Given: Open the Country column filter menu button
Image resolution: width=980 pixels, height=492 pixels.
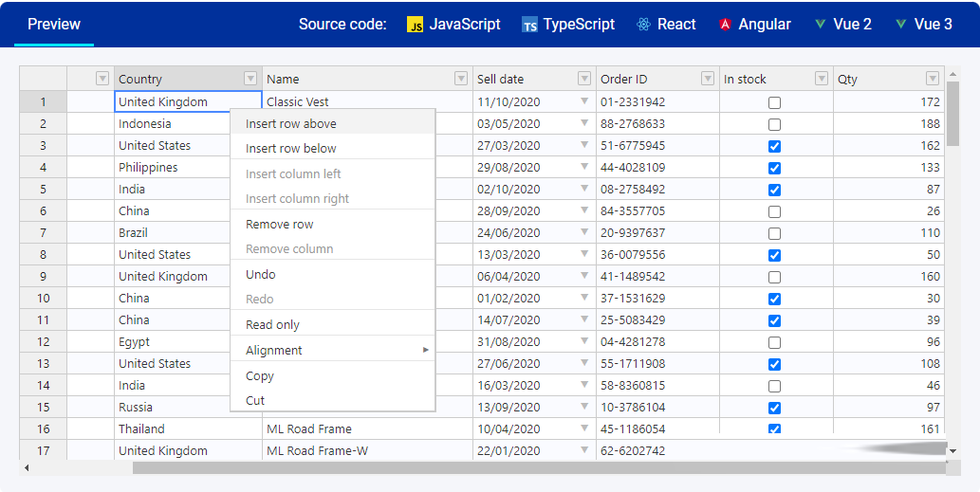Looking at the screenshot, I should pyautogui.click(x=250, y=79).
